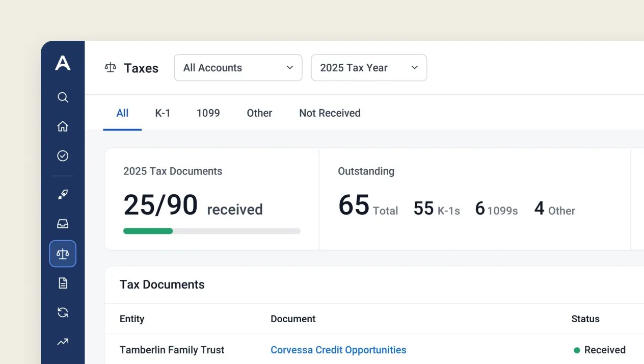This screenshot has width=644, height=364.
Task: Open the rocket icon in the sidebar
Action: point(63,194)
